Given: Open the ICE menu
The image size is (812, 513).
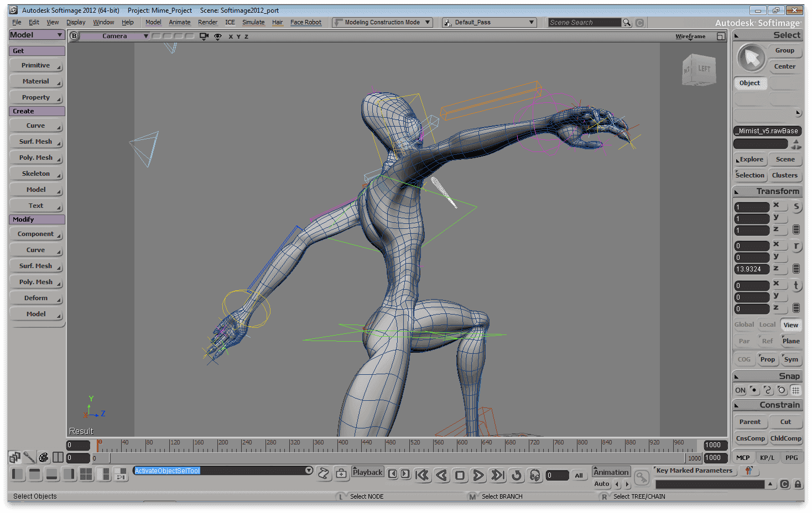Looking at the screenshot, I should pyautogui.click(x=230, y=23).
